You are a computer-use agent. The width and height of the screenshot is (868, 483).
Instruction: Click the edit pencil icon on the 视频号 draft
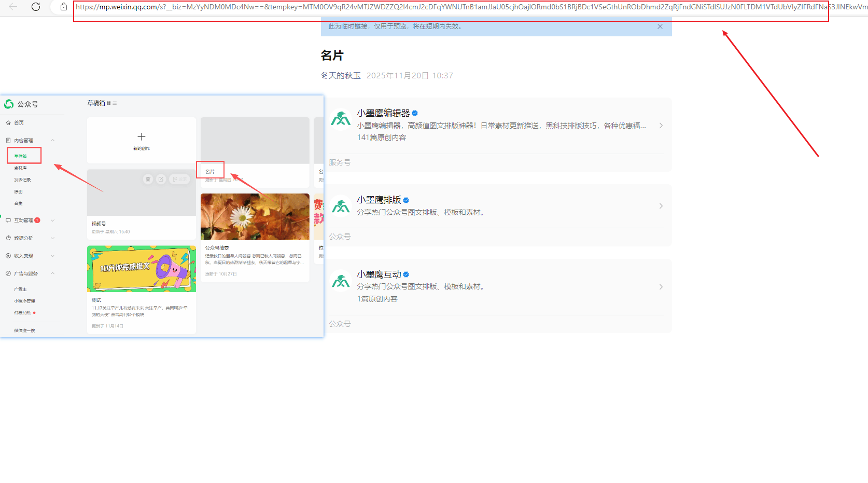click(161, 179)
